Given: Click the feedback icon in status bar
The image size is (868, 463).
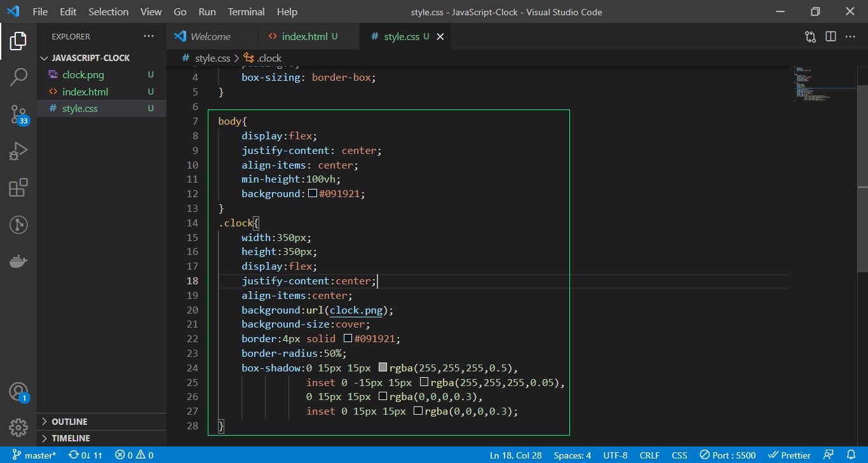Looking at the screenshot, I should pyautogui.click(x=828, y=455).
